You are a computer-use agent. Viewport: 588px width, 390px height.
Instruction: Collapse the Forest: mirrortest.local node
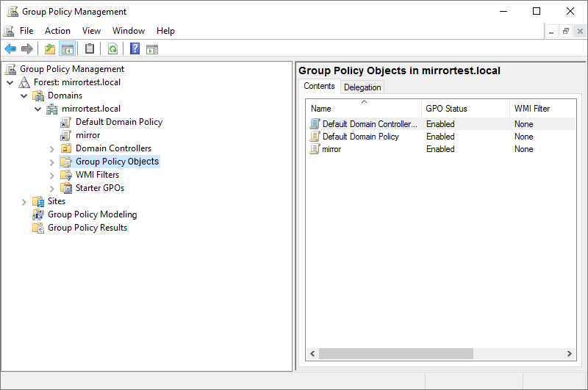[10, 82]
